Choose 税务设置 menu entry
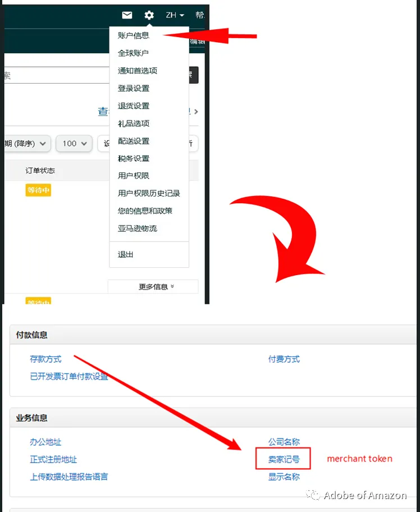This screenshot has height=512, width=420. point(134,158)
